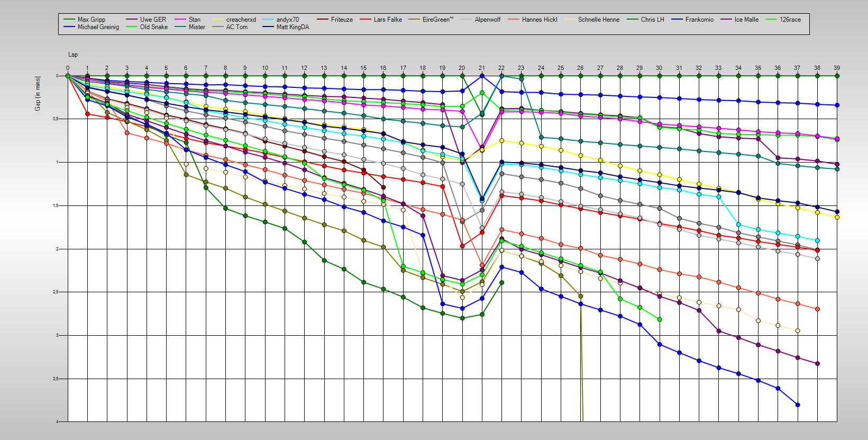Select lap 34 axis label
Screen dimensions: 868x440
point(738,68)
